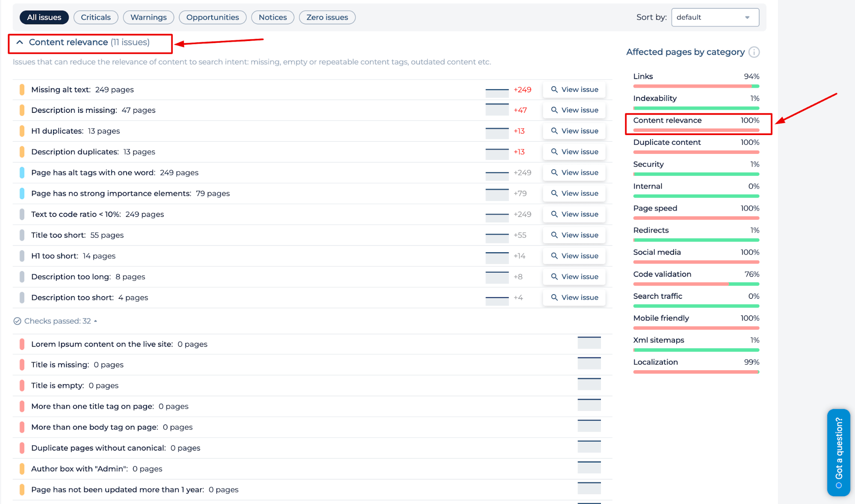
Task: View issue for Page has no strong importance
Action: pyautogui.click(x=574, y=193)
